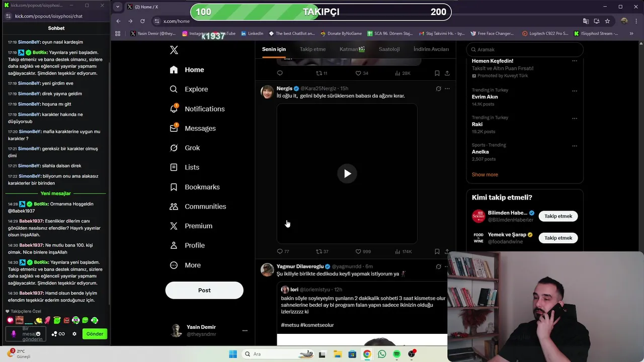Like Nergis's post with 999 likes
The width and height of the screenshot is (644, 362).
[363, 251]
